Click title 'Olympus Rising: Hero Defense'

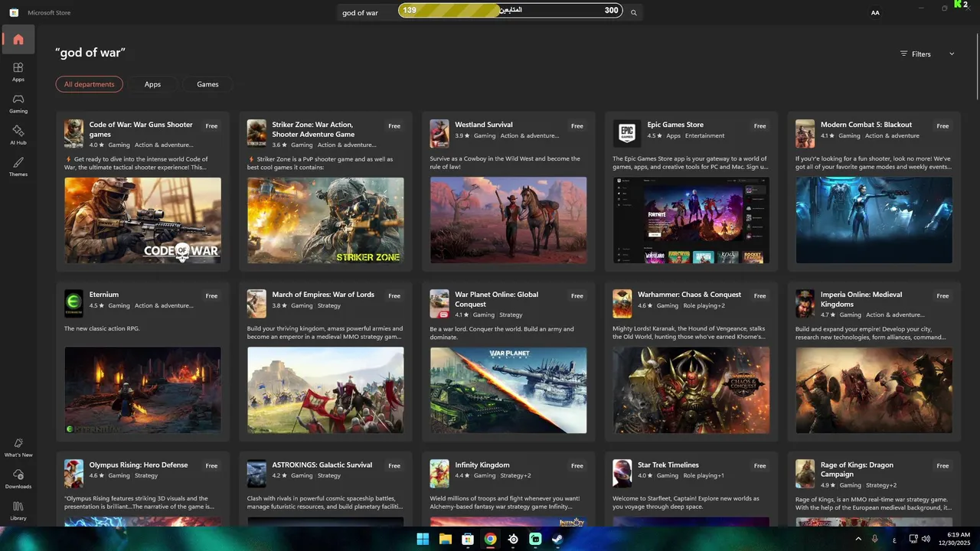tap(139, 465)
